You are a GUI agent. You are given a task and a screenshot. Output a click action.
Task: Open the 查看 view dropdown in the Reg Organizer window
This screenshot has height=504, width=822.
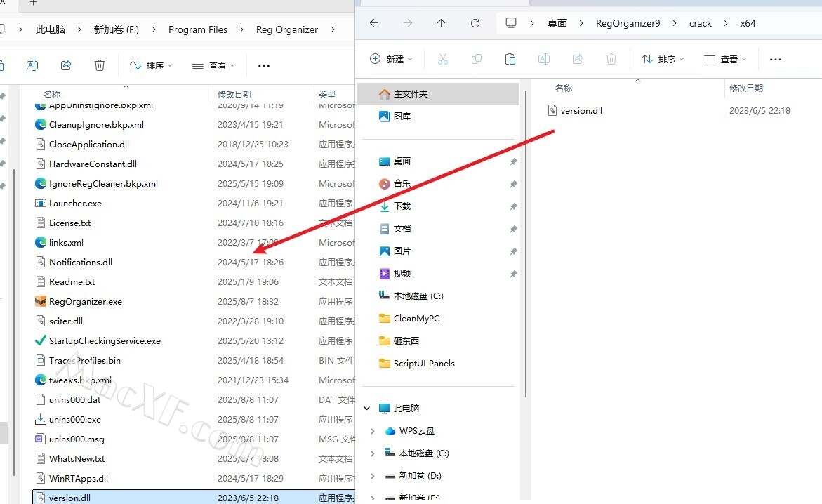(x=213, y=65)
